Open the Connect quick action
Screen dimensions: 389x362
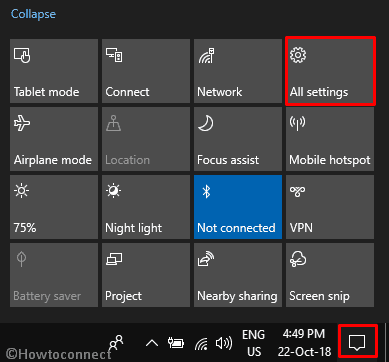tap(146, 71)
